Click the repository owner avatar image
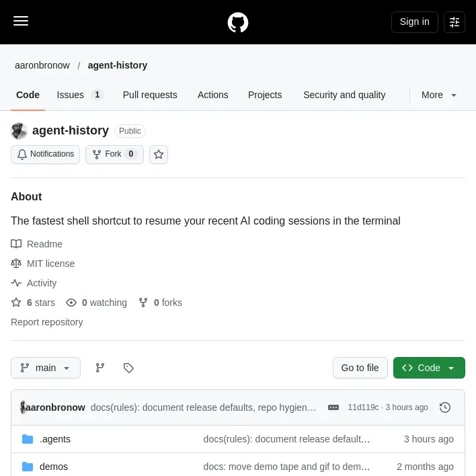The image size is (476, 476). click(19, 131)
